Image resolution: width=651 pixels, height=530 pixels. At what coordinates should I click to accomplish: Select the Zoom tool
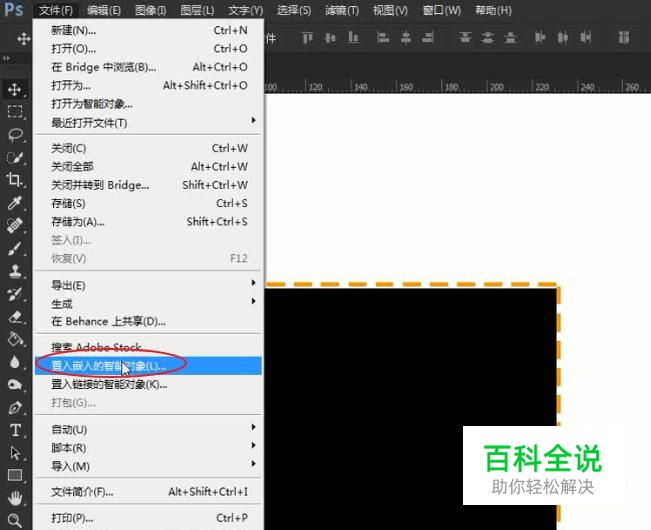(15, 520)
